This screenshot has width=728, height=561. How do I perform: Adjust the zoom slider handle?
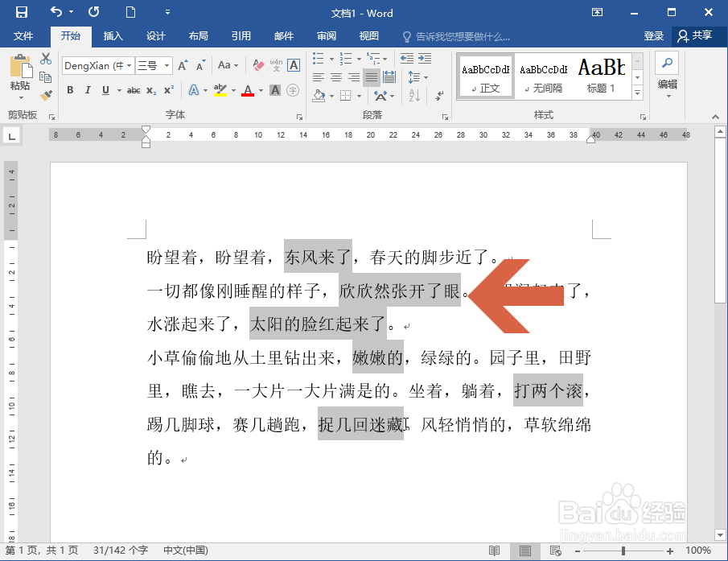(x=623, y=551)
